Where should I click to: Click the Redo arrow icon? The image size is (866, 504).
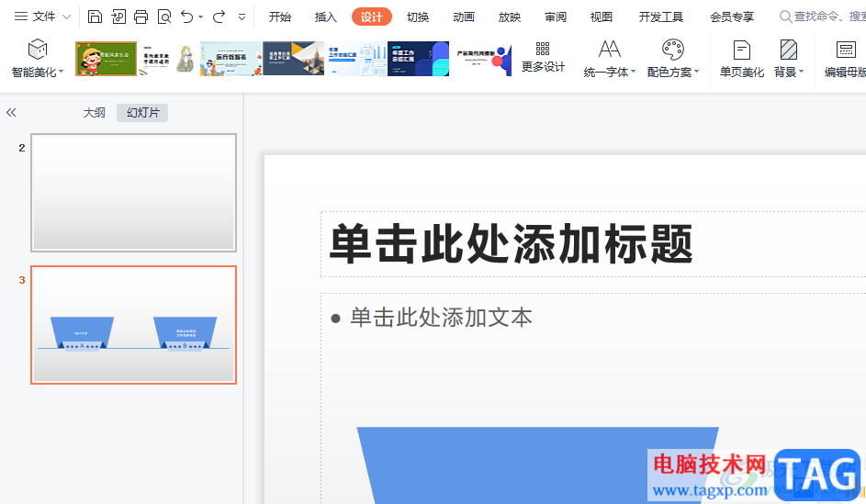tap(219, 17)
